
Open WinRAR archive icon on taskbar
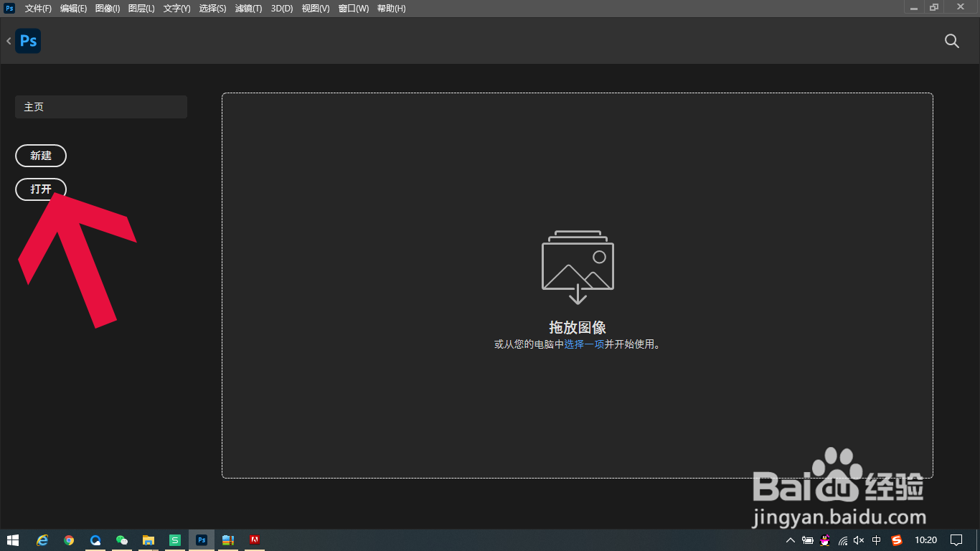228,540
